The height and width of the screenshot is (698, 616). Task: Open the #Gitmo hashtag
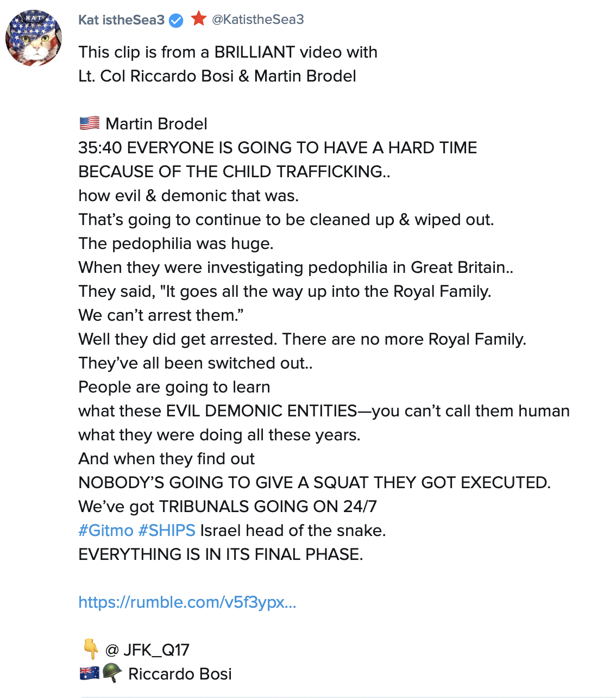point(106,530)
